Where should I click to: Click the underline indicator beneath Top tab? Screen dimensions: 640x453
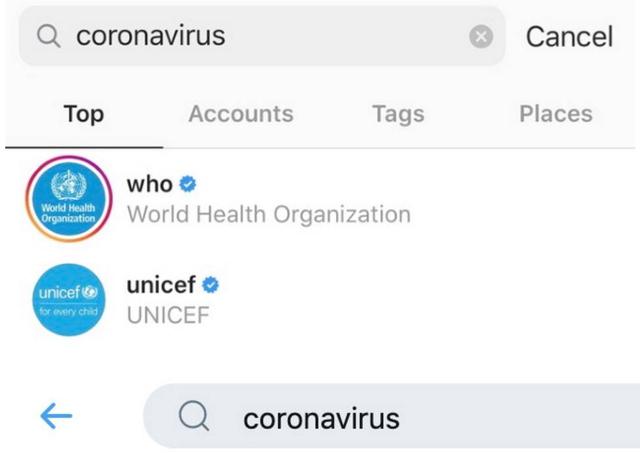pyautogui.click(x=83, y=147)
